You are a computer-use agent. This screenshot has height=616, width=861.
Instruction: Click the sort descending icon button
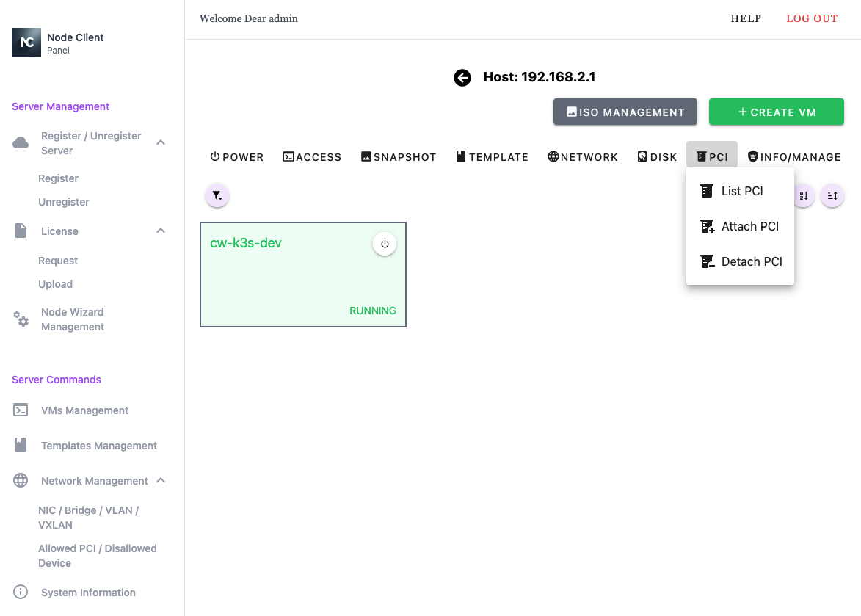pyautogui.click(x=832, y=196)
